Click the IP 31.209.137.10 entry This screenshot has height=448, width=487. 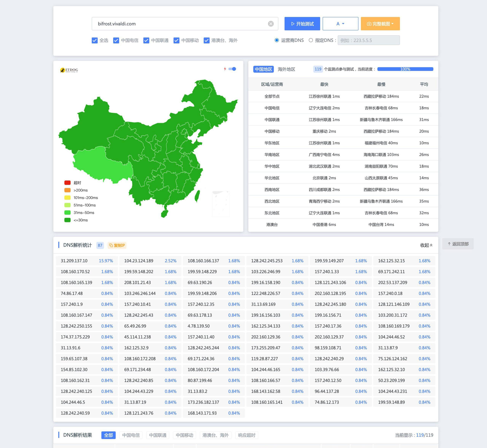[74, 261]
